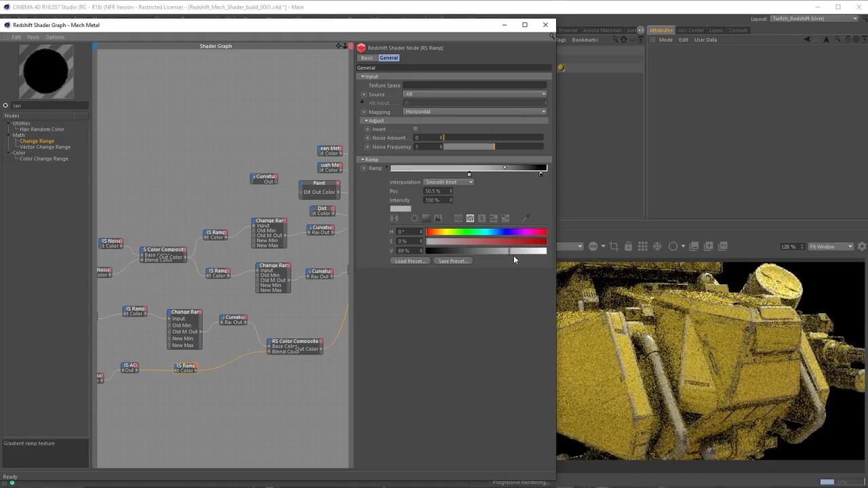Open the Mapping Horizontal dropdown
Screen dimensions: 868x488
click(x=475, y=112)
